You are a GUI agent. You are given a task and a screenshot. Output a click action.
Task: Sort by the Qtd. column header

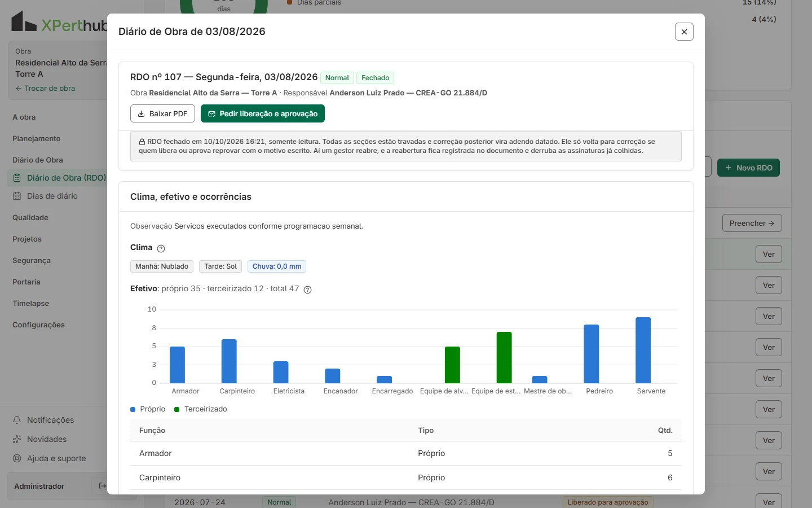(665, 430)
